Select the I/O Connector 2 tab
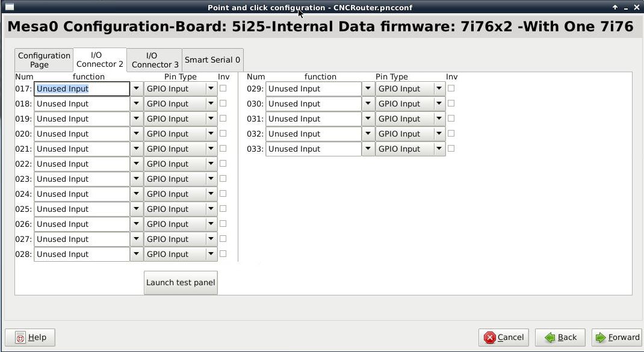 coord(100,60)
